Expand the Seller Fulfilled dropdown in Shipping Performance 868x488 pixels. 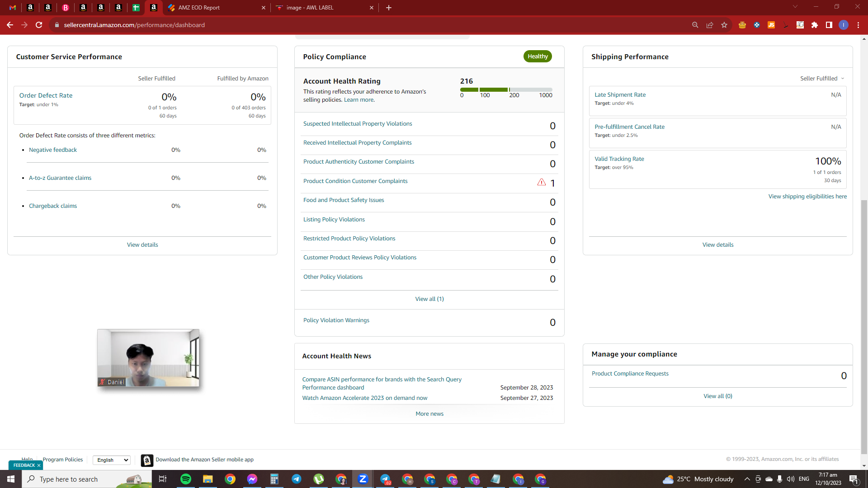click(822, 79)
